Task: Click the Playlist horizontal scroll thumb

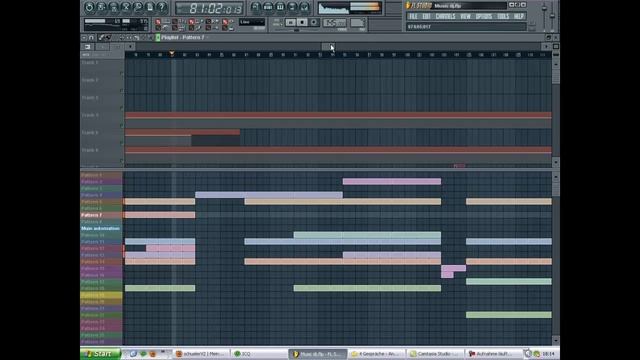Action: [328, 47]
